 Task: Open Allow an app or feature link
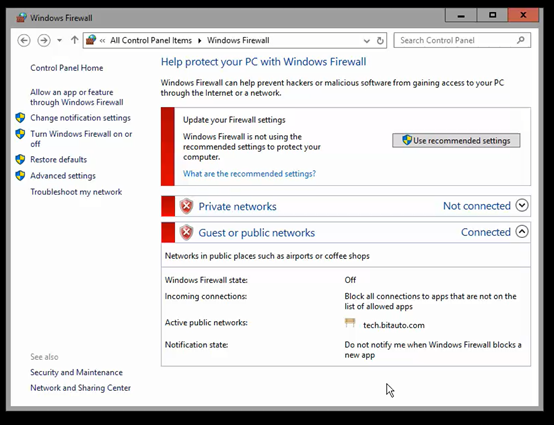77,97
